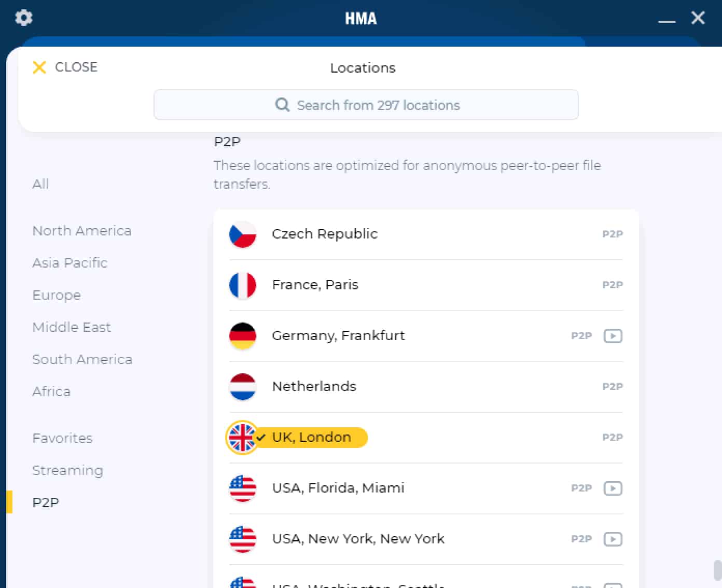Click the Search from 297 locations field
Viewport: 722px width, 588px height.
click(366, 105)
